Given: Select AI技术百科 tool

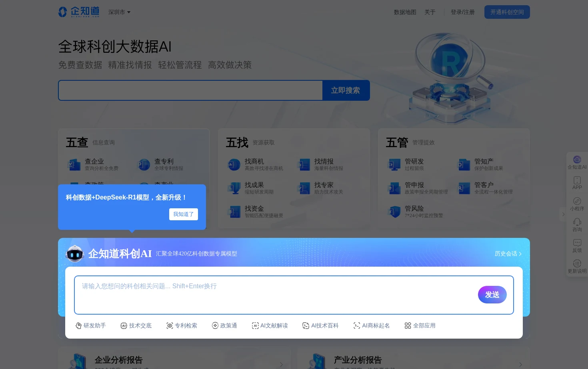Looking at the screenshot, I should [x=320, y=326].
